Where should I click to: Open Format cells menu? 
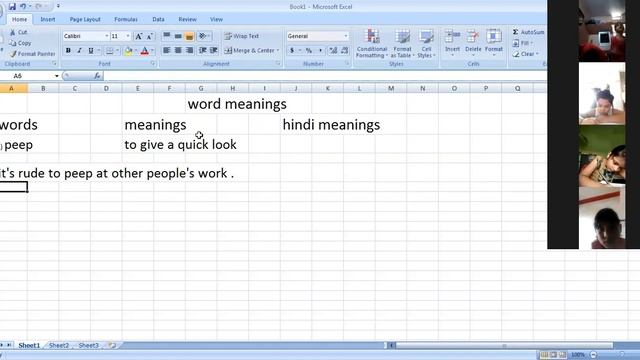click(494, 42)
